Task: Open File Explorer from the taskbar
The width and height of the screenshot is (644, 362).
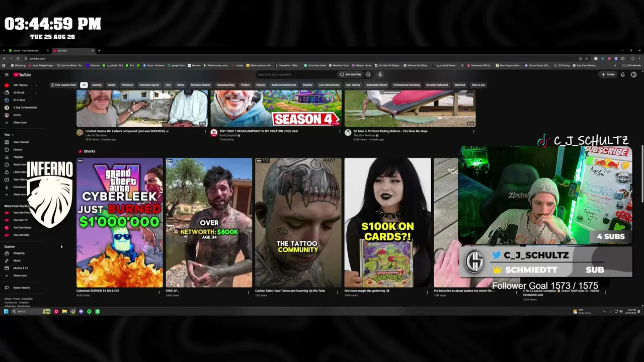Action: (x=64, y=312)
